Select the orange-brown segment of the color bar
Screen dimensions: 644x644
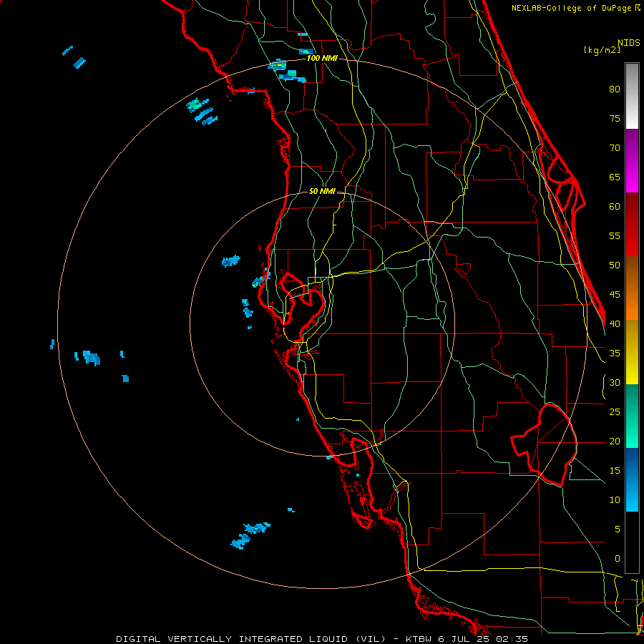(x=632, y=288)
